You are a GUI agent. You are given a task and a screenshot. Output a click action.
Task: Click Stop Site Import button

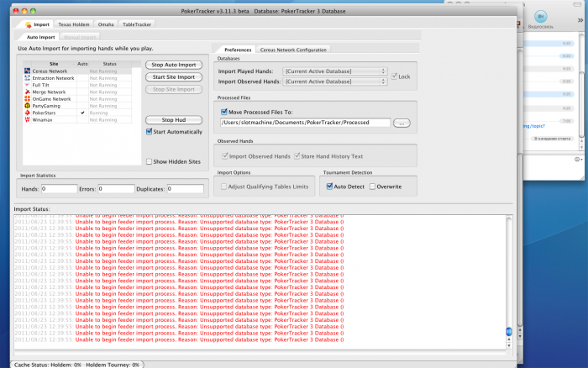tap(174, 89)
